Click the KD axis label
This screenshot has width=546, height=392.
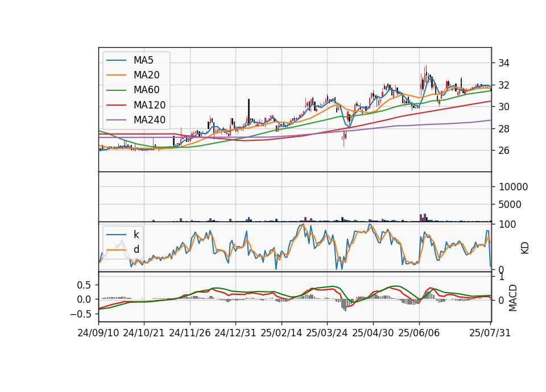(525, 248)
